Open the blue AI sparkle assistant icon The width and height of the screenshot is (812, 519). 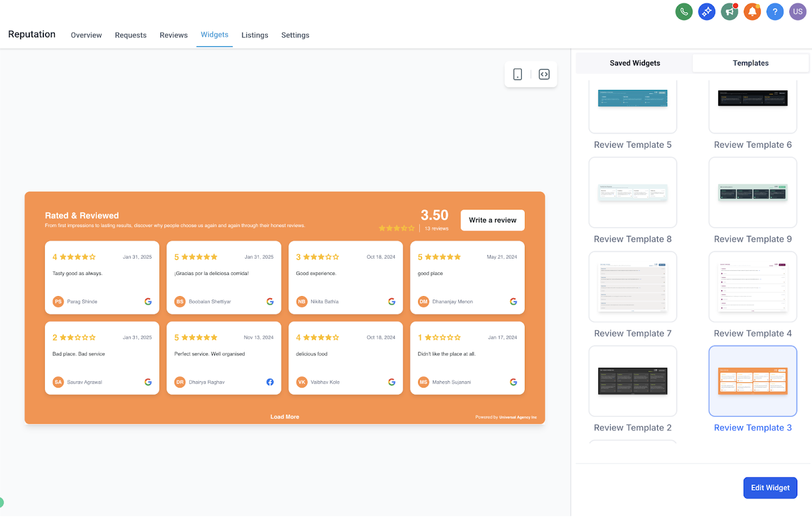point(706,11)
